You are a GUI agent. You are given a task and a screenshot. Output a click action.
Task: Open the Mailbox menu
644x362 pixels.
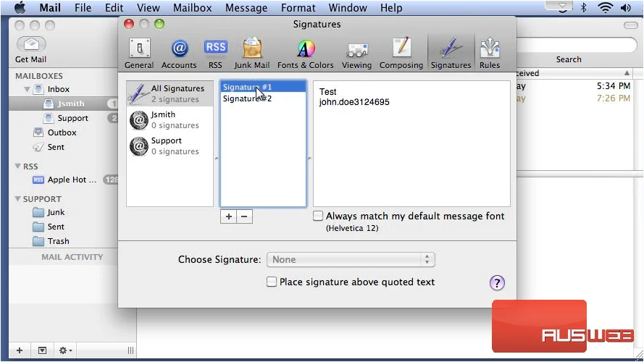tap(193, 8)
